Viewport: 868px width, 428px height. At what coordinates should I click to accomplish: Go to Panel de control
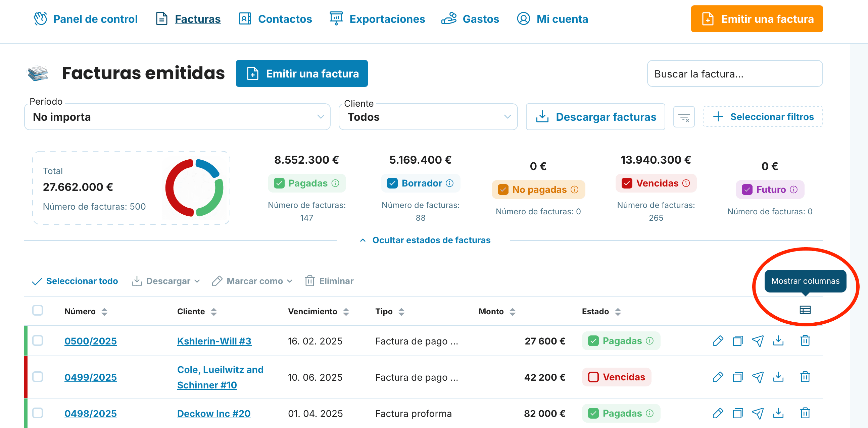(x=86, y=19)
